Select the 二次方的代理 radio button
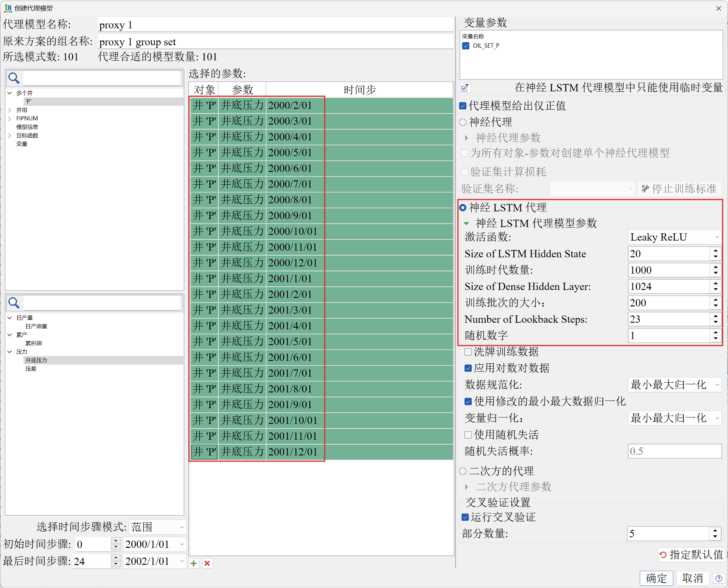Image resolution: width=728 pixels, height=588 pixels. click(x=463, y=471)
